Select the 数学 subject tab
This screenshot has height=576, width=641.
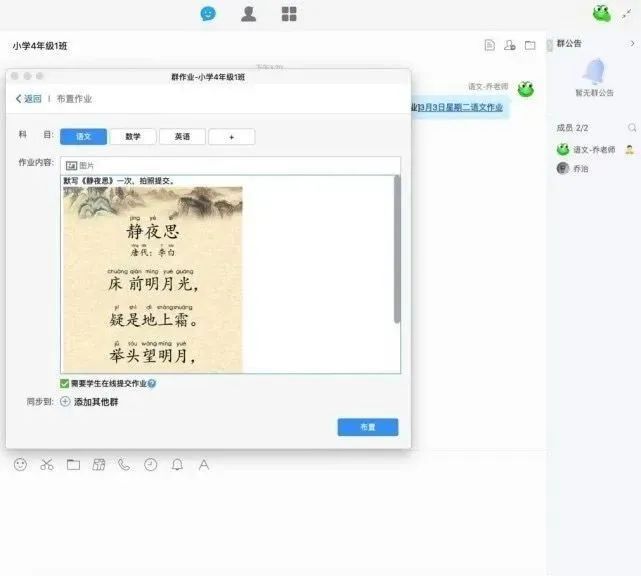pyautogui.click(x=133, y=137)
